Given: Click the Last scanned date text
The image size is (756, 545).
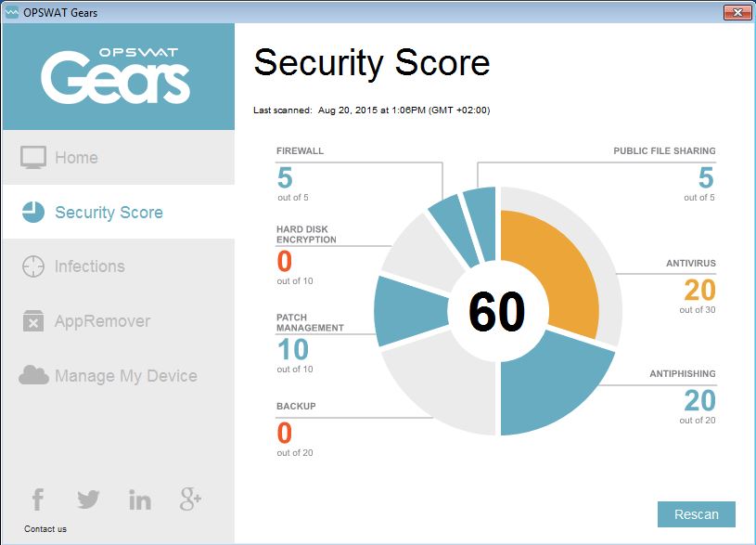Looking at the screenshot, I should (x=372, y=110).
